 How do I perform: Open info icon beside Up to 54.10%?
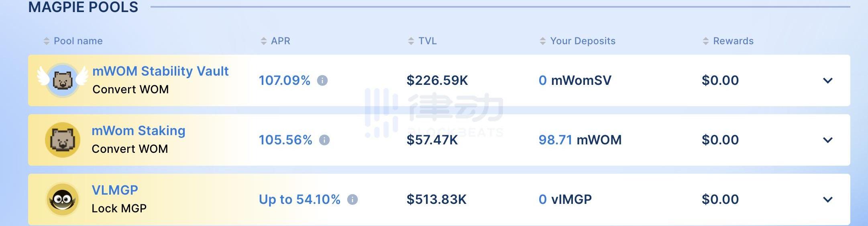352,199
